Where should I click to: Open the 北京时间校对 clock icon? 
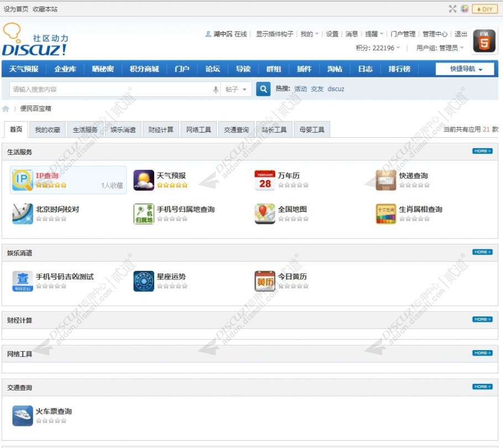[22, 214]
